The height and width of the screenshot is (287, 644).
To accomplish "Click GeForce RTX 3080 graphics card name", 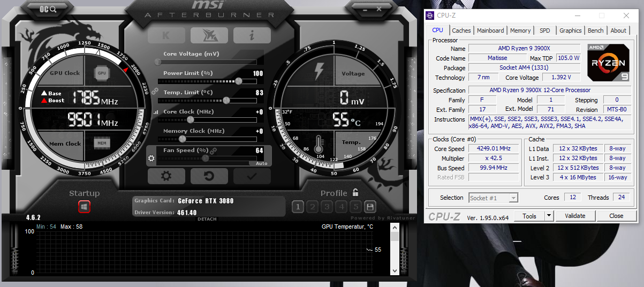I will point(206,201).
